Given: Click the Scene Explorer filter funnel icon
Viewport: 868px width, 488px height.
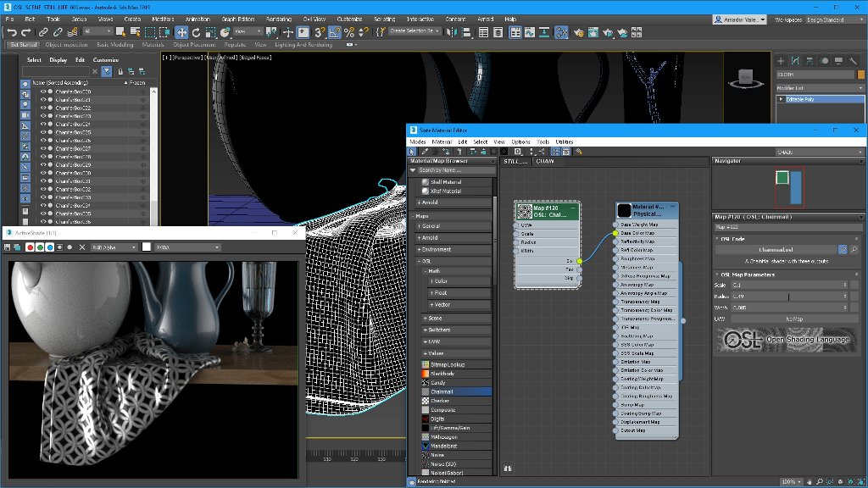Looking at the screenshot, I should [107, 71].
